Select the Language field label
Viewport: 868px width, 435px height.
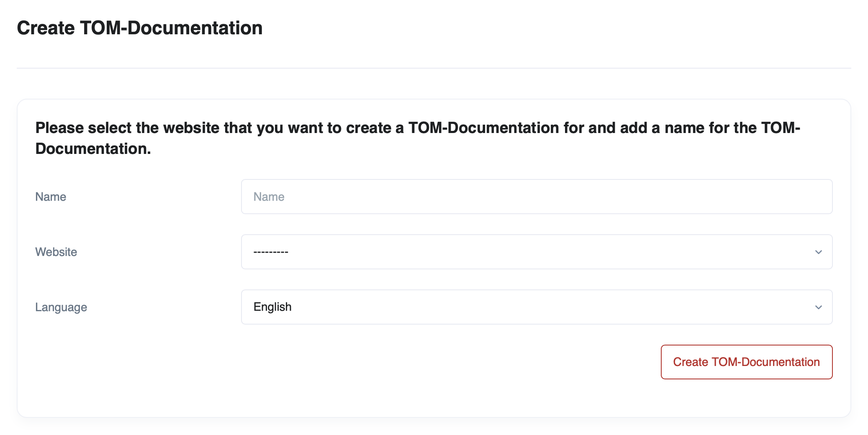[61, 307]
